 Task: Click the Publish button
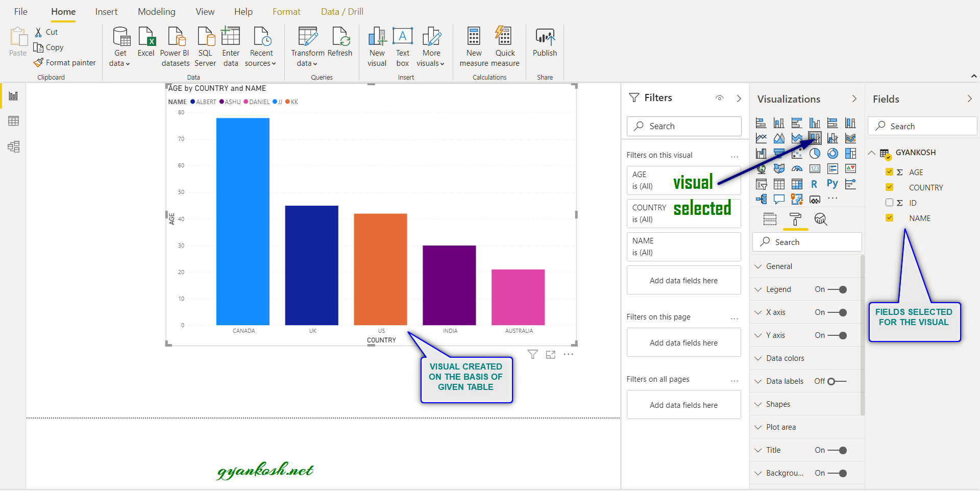tap(545, 42)
